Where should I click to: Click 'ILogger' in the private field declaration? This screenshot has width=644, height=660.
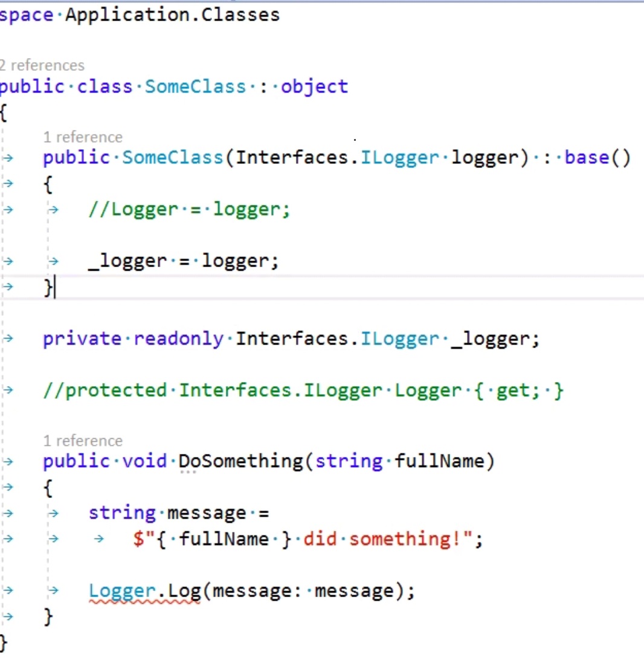[x=400, y=339]
